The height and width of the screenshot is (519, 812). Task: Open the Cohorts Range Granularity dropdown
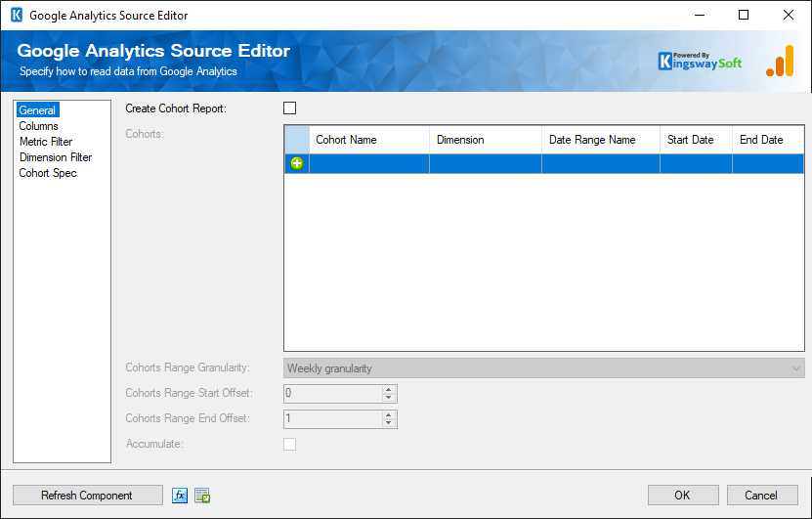point(543,368)
